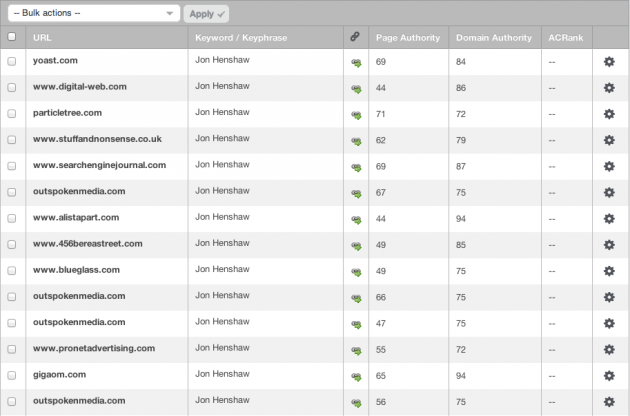Sort by Domain Authority column header

pos(494,38)
